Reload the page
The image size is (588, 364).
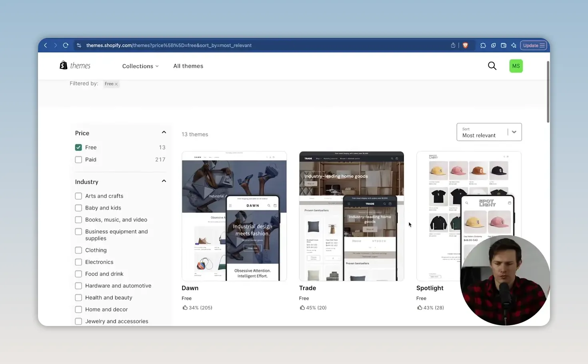coord(66,45)
